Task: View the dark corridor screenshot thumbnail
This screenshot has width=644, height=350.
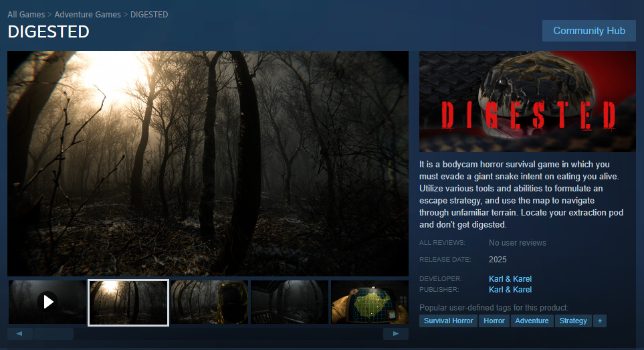Action: click(290, 302)
